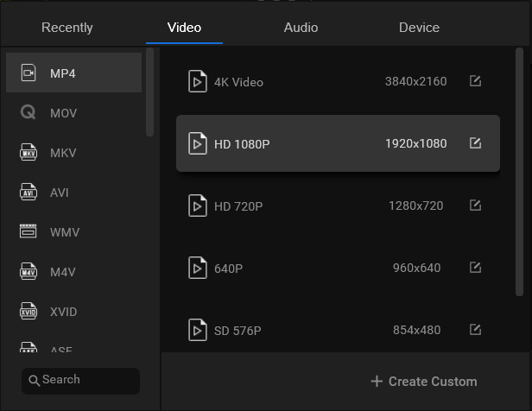Viewport: 532px width, 411px height.
Task: Choose the AVI label in format list
Action: click(x=60, y=193)
